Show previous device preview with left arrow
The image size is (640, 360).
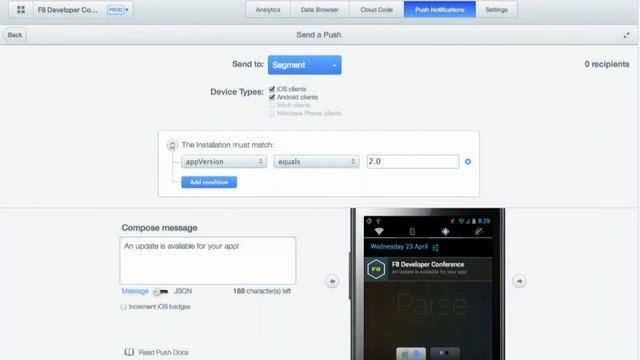[x=332, y=281]
